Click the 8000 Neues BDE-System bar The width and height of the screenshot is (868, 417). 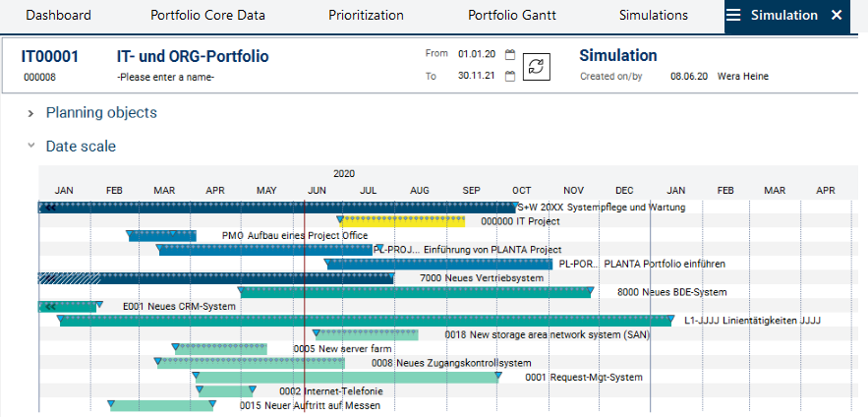pyautogui.click(x=415, y=293)
